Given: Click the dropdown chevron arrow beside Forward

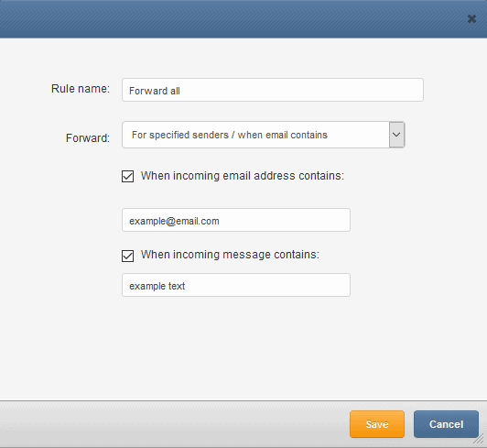Looking at the screenshot, I should [x=396, y=135].
